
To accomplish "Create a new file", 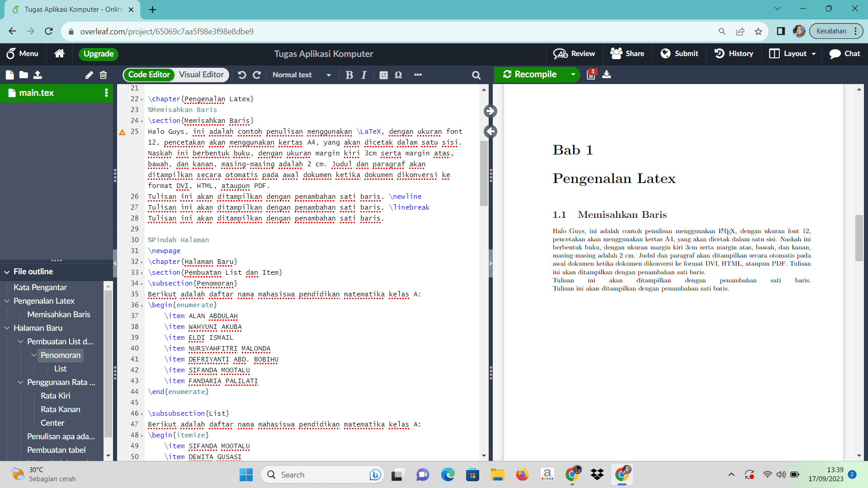I will pos(9,75).
